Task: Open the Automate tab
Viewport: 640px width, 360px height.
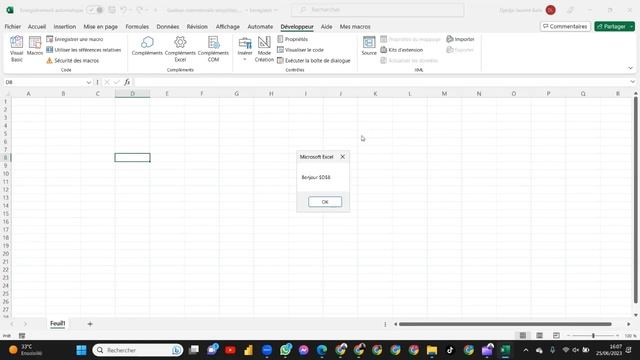Action: (x=260, y=27)
